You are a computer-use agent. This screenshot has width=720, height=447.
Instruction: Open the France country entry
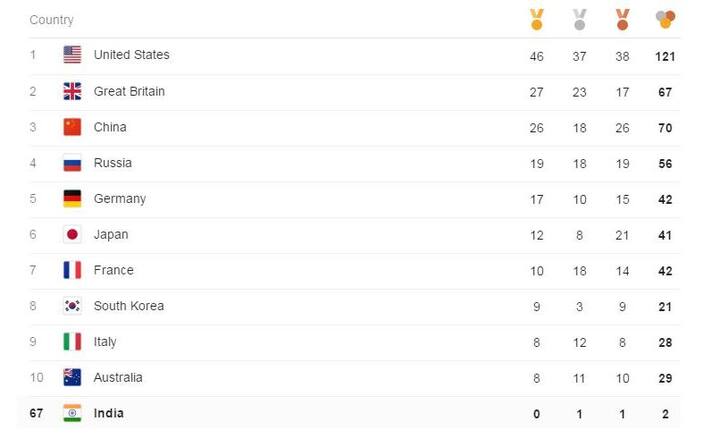click(x=354, y=271)
